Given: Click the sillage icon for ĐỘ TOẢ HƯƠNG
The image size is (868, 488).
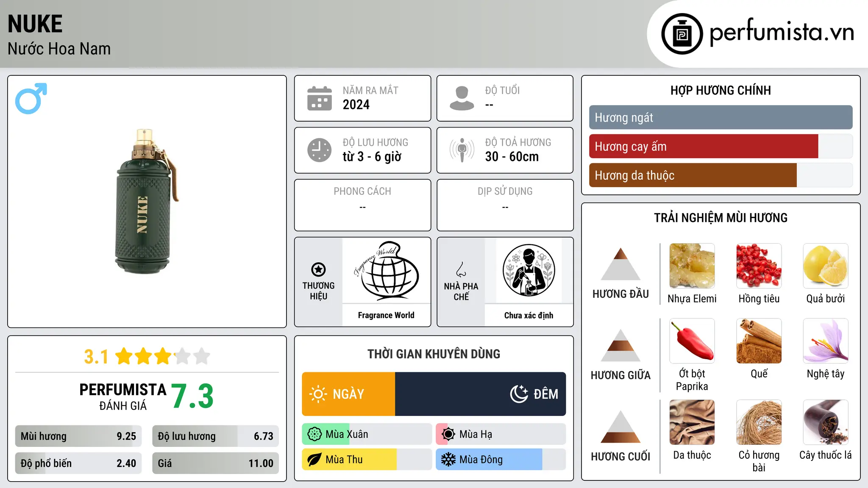Looking at the screenshot, I should (462, 150).
